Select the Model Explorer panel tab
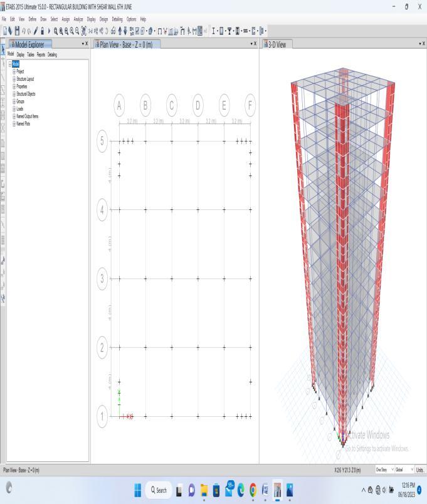The width and height of the screenshot is (427, 504). pos(29,45)
